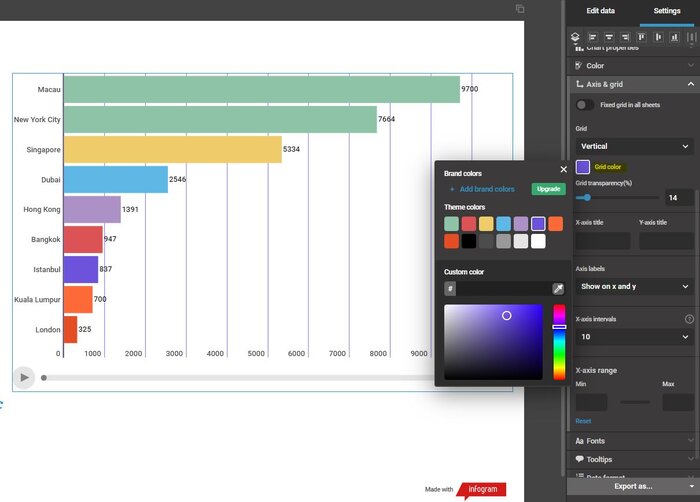Align objects to the left edge
The image size is (700, 502).
592,37
